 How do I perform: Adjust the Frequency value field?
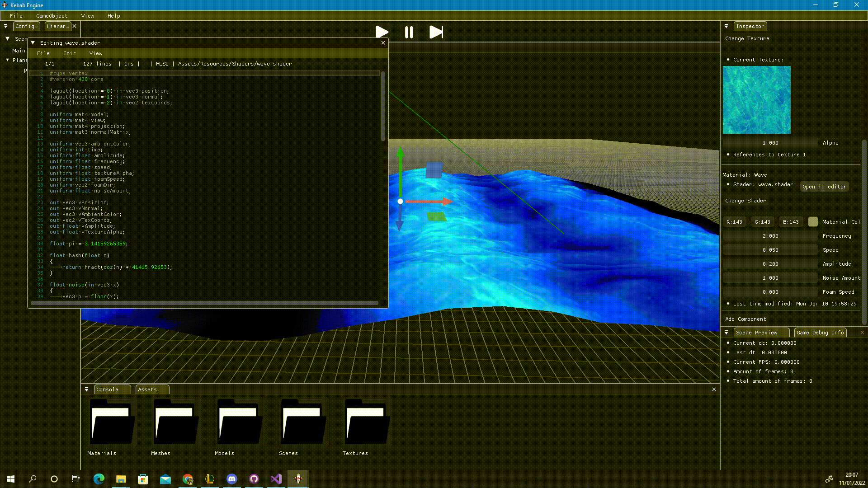tap(770, 236)
